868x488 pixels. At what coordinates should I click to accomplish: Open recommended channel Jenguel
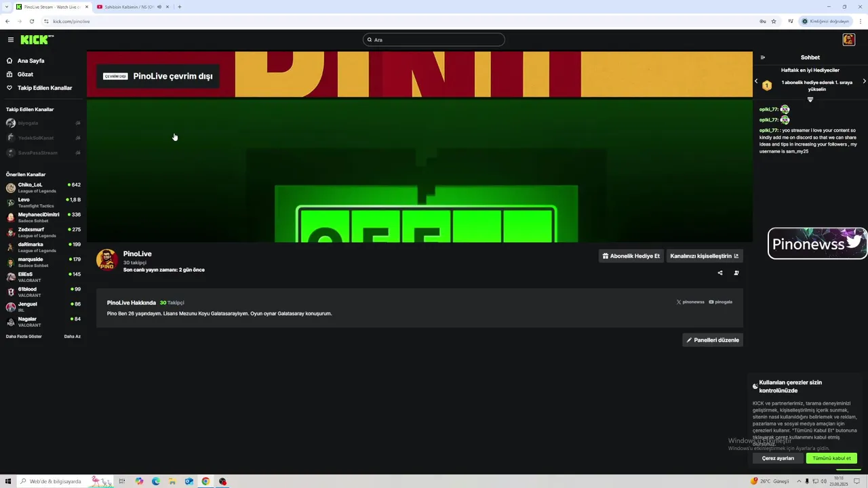(x=43, y=307)
